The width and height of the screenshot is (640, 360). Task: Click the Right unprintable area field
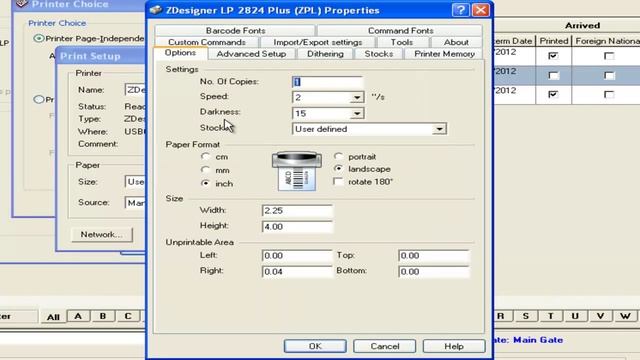297,271
